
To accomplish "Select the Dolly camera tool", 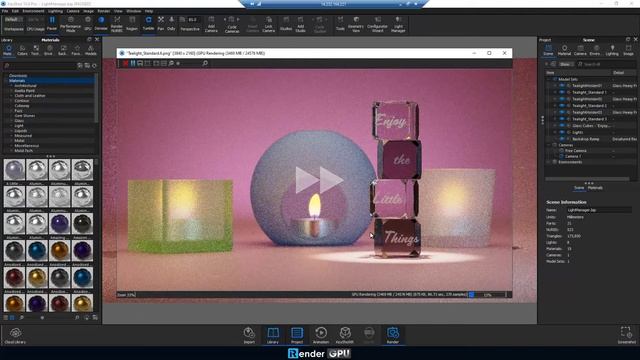I will coord(171,23).
